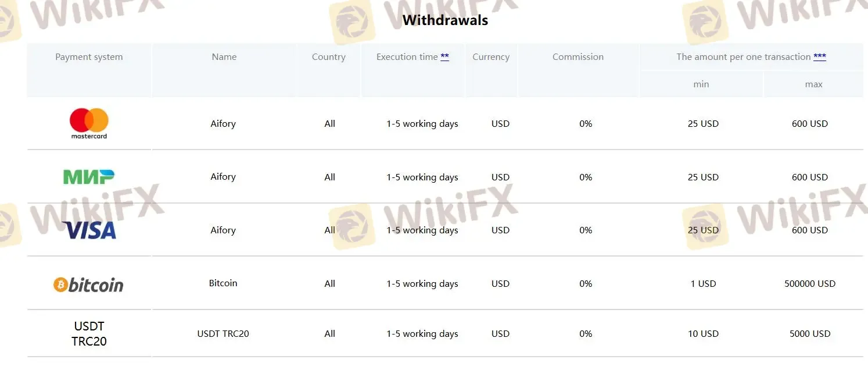The height and width of the screenshot is (370, 868).
Task: Click the Name column header
Action: [x=224, y=57]
